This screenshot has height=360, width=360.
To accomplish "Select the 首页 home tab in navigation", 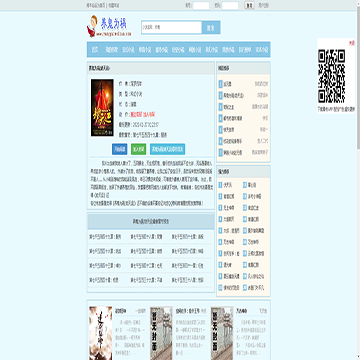I will [x=95, y=50].
